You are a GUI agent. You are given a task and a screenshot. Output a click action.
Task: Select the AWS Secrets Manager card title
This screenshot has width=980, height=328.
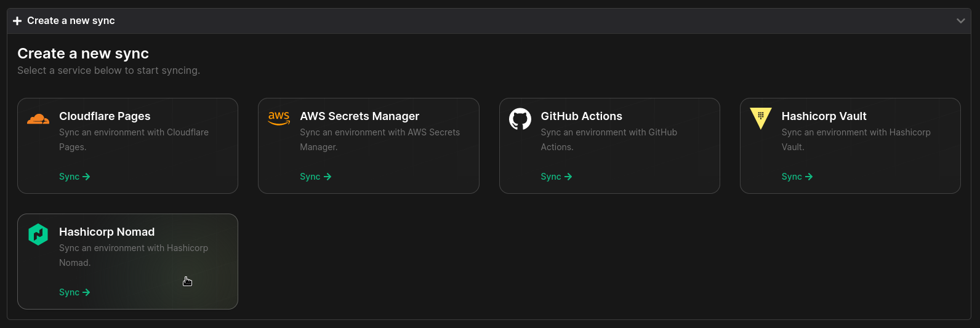point(359,116)
